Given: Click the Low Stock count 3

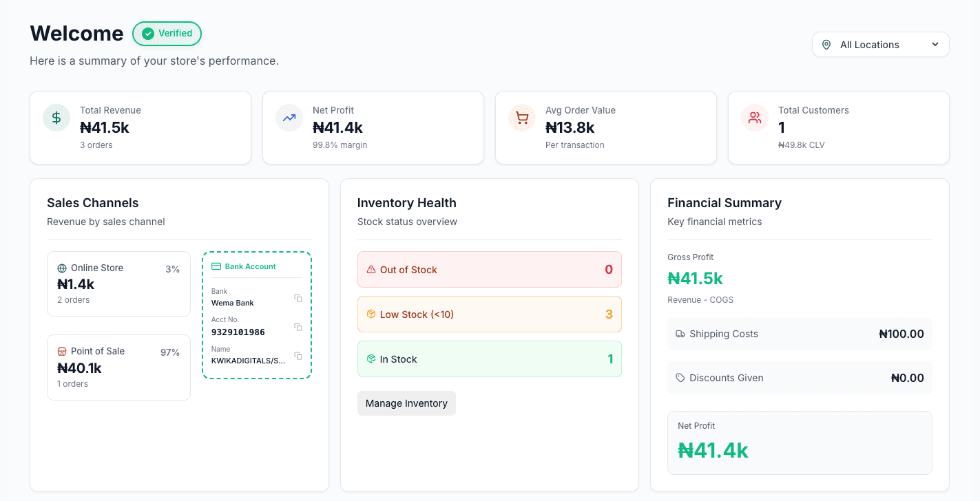Looking at the screenshot, I should [x=609, y=315].
